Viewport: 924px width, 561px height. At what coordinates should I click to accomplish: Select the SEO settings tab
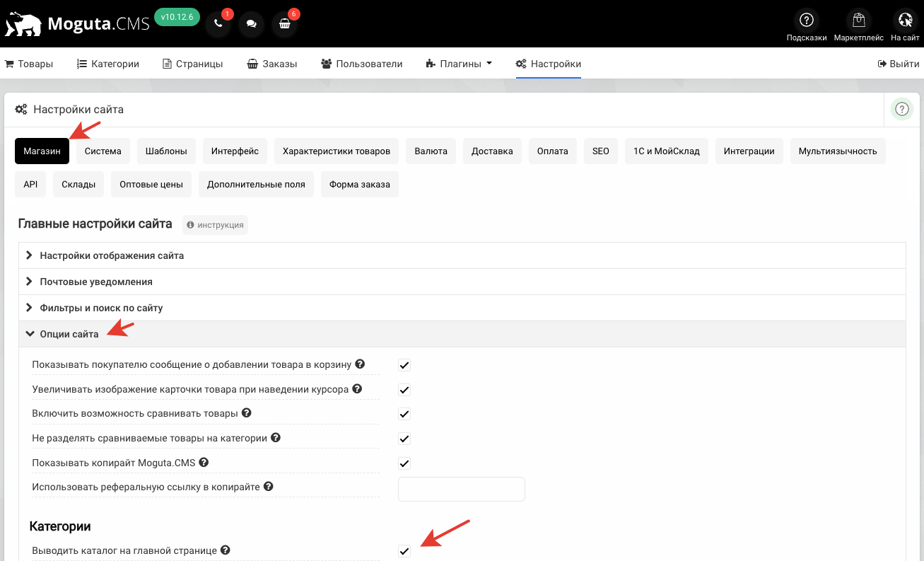tap(601, 151)
